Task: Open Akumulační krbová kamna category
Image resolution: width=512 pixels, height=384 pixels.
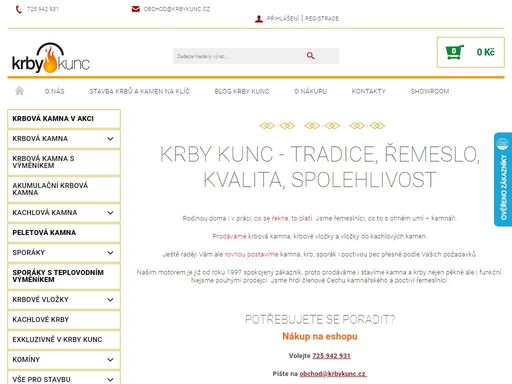Action: [64, 189]
